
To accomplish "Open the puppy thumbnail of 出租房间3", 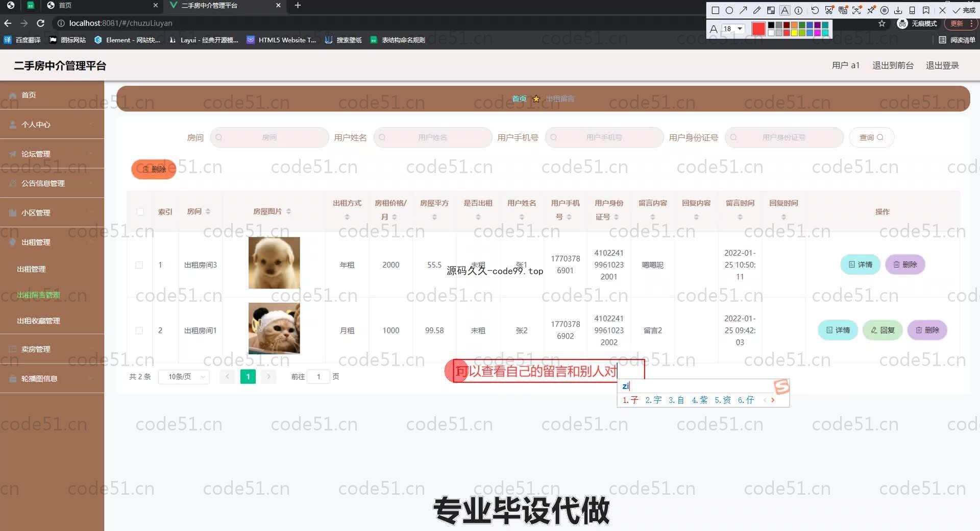I will point(274,262).
